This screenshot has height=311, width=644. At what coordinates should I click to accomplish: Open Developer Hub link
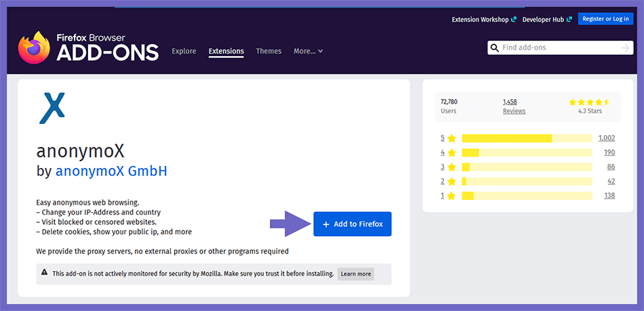tap(547, 19)
